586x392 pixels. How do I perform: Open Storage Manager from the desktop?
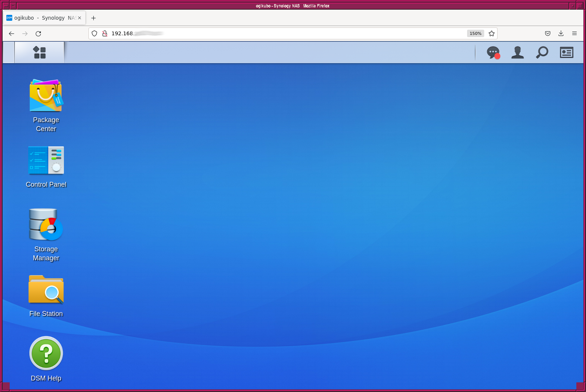click(x=46, y=225)
